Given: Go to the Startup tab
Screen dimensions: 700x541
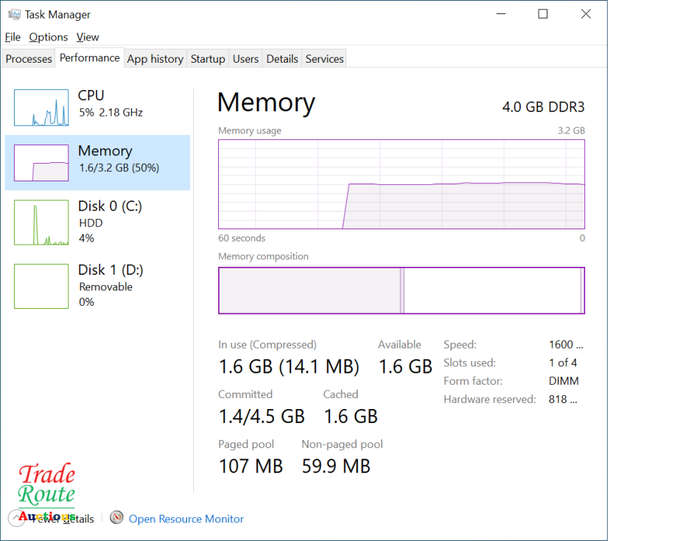Looking at the screenshot, I should [208, 59].
